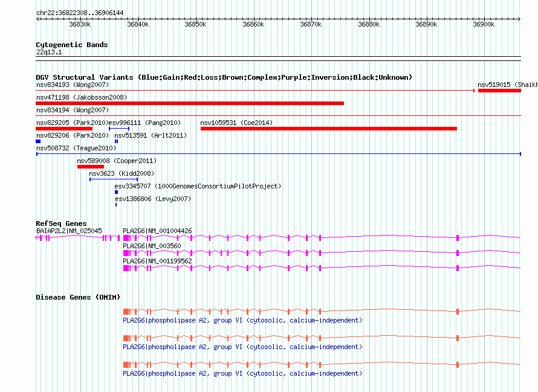Click the second PLA2G6 phospholipase A2 OMIM link
Viewport: 538px width, 392px height.
coord(242,347)
